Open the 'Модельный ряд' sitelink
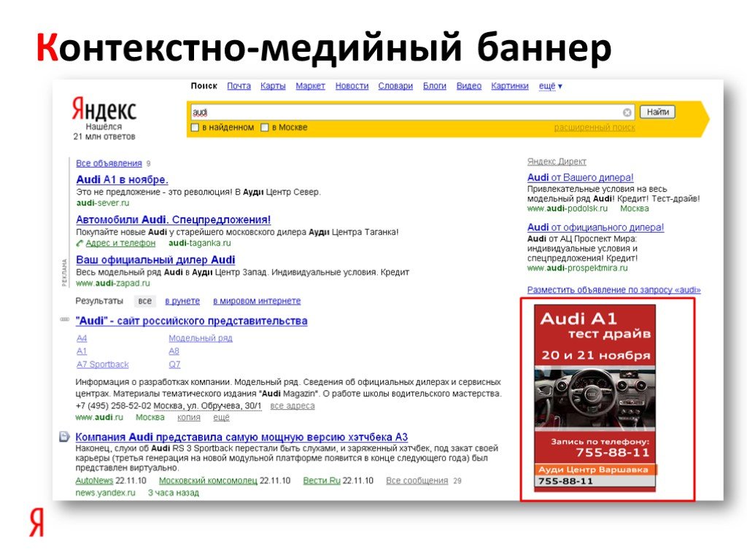Viewport: 747px width, 560px height. [x=201, y=338]
